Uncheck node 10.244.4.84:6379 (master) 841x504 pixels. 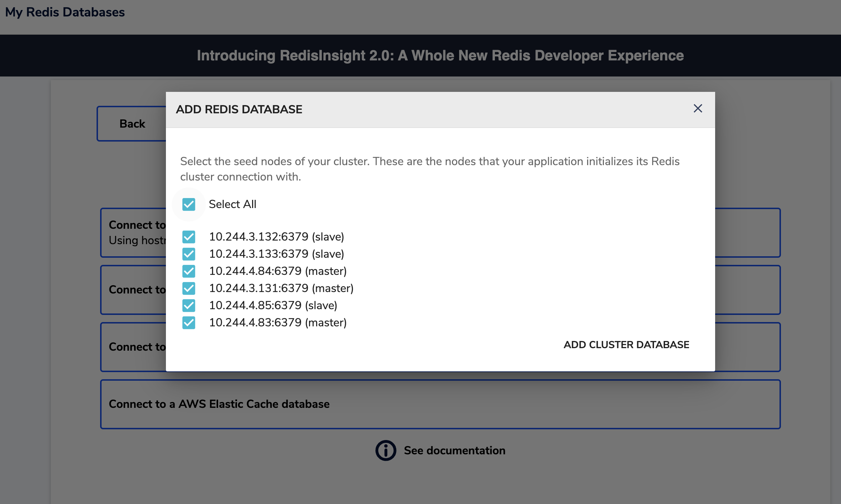(189, 271)
